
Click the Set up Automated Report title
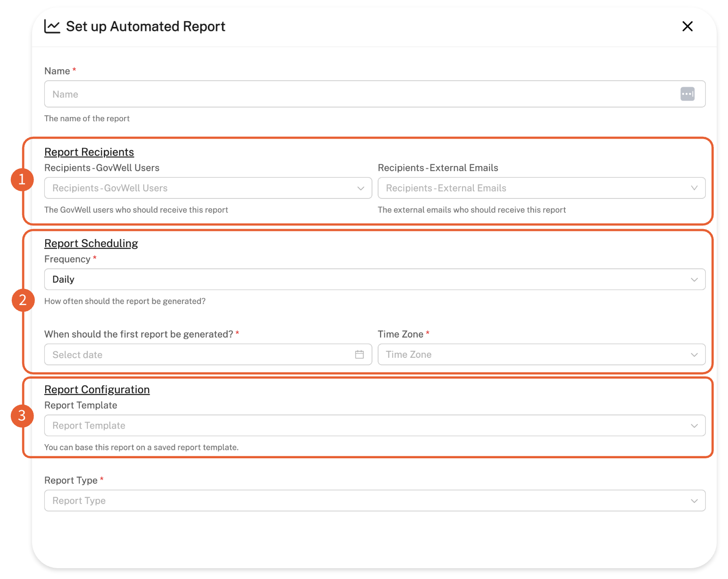click(x=145, y=26)
